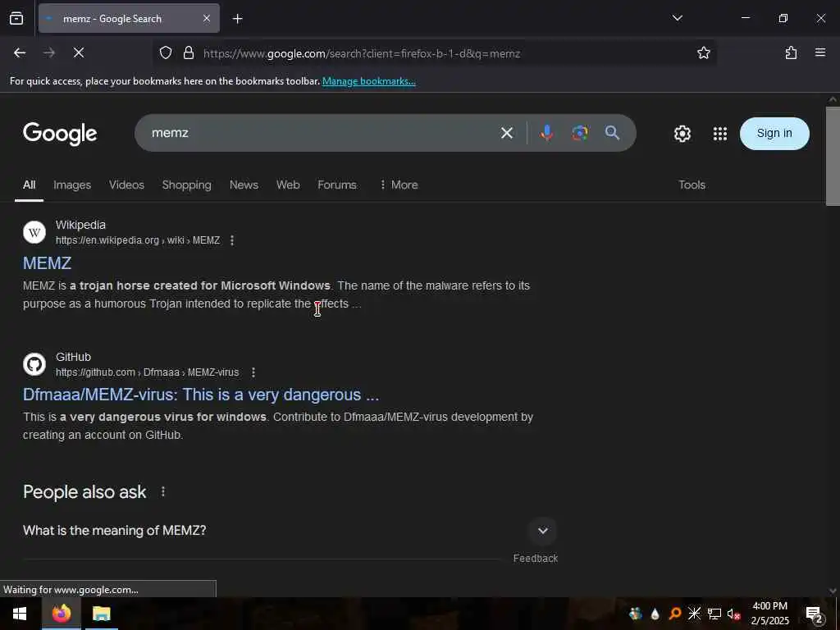Viewport: 840px width, 630px height.
Task: Open Firefox application hamburger menu
Action: tap(820, 52)
